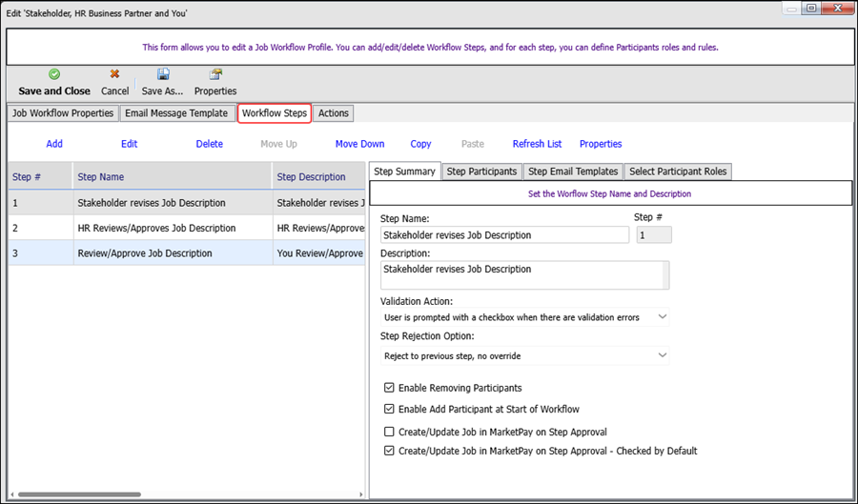Screen dimensions: 858x504
Task: Open the Email Message Template tab
Action: coord(176,113)
